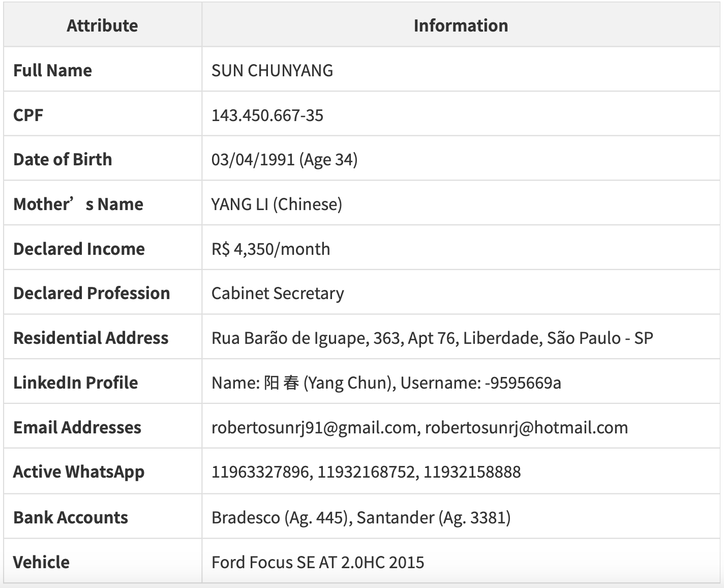The width and height of the screenshot is (724, 588).
Task: Select the Rua Barão de Iguape address
Action: click(x=432, y=338)
